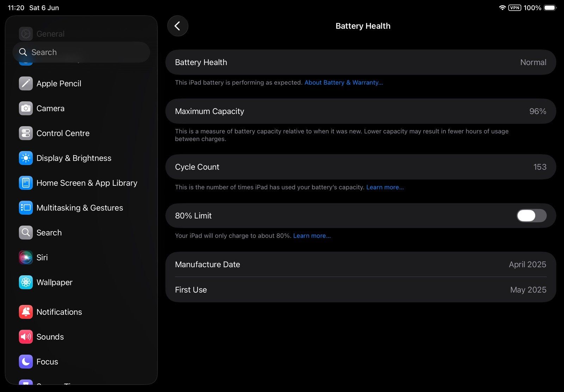564x392 pixels.
Task: Click the VPN status indicator
Action: (x=515, y=8)
